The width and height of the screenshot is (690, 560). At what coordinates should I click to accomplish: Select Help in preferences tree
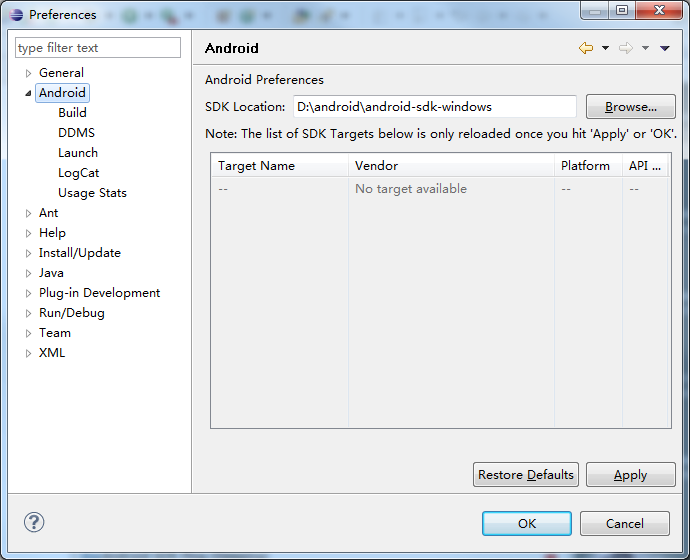click(52, 233)
